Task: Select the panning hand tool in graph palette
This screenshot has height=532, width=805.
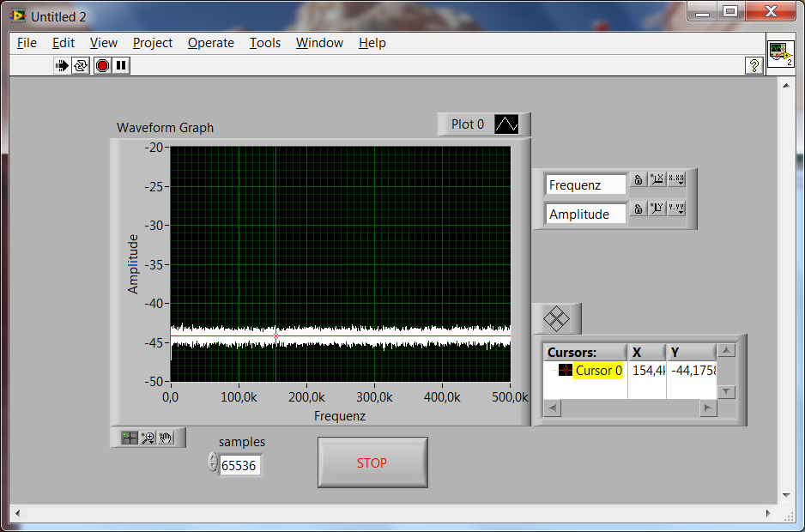Action: point(166,438)
